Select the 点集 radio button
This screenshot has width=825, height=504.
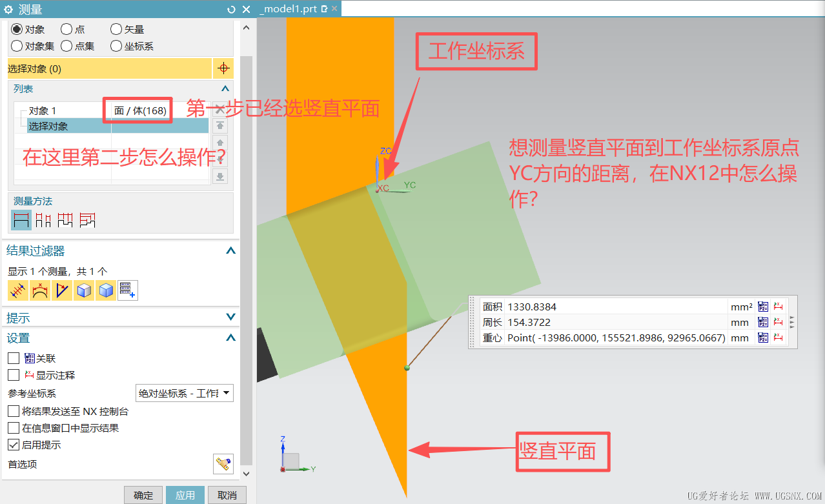[x=66, y=46]
